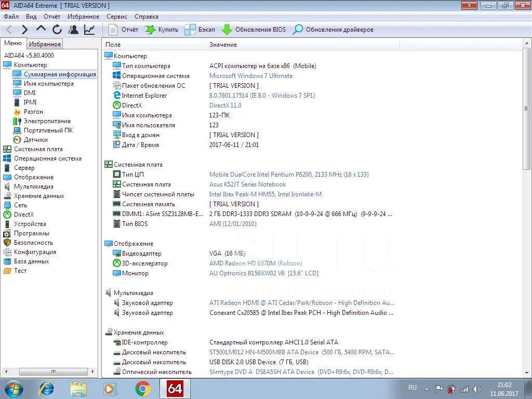Open the Избранное menu in menu bar
Viewport: 532px width, 399px height.
click(84, 17)
